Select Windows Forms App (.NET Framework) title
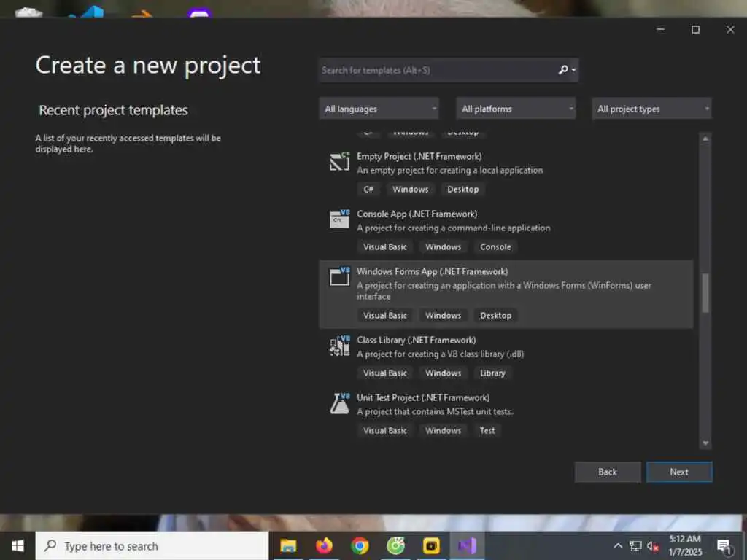 pos(432,271)
